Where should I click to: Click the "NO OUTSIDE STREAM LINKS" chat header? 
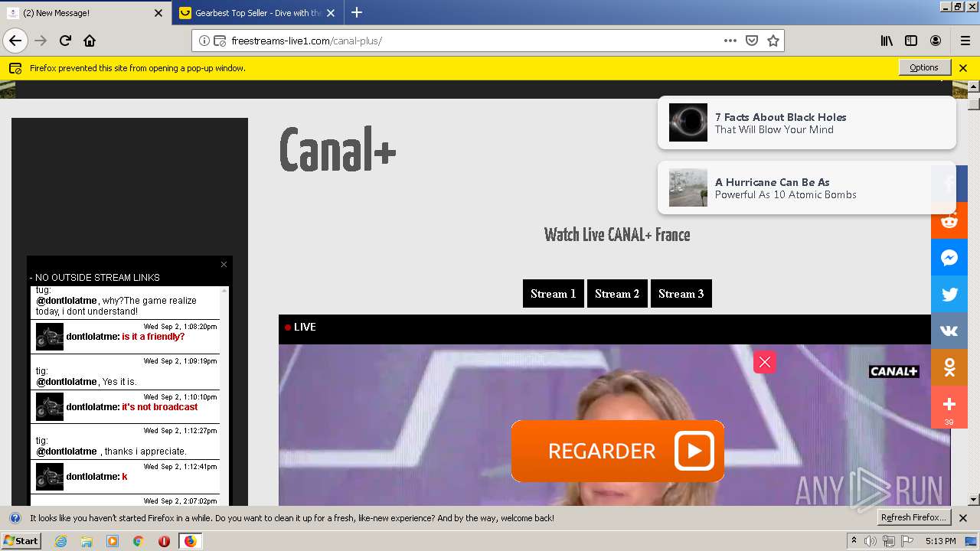coord(95,277)
